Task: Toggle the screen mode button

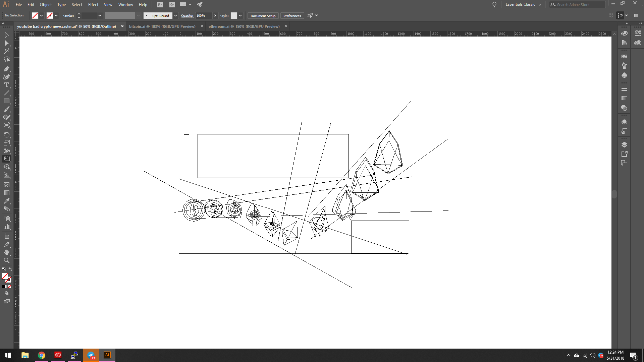Action: tap(6, 301)
